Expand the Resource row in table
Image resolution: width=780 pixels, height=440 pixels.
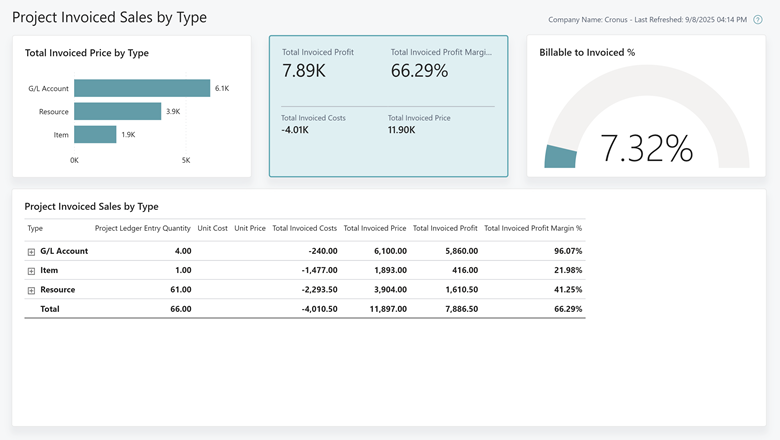[31, 290]
